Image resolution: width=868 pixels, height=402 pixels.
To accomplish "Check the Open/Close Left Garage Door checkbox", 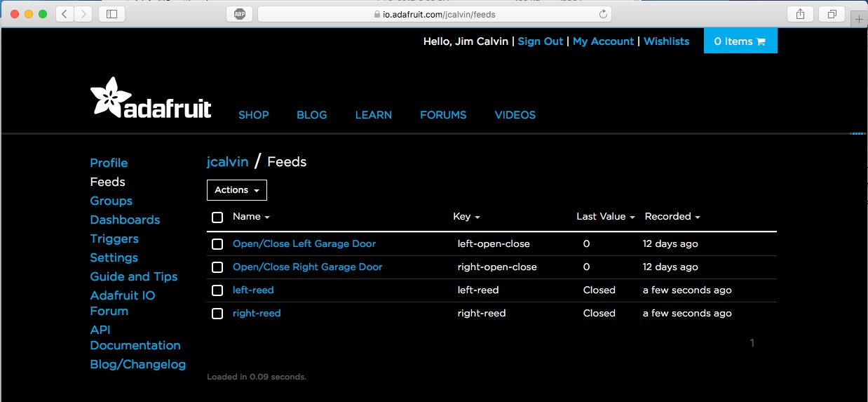I will [x=217, y=244].
